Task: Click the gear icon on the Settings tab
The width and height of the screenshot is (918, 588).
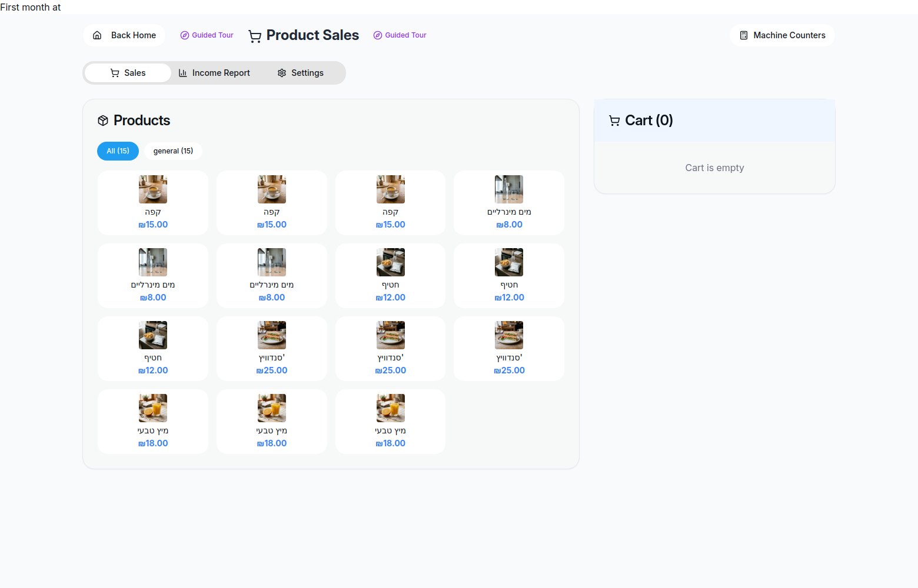Action: tap(282, 73)
